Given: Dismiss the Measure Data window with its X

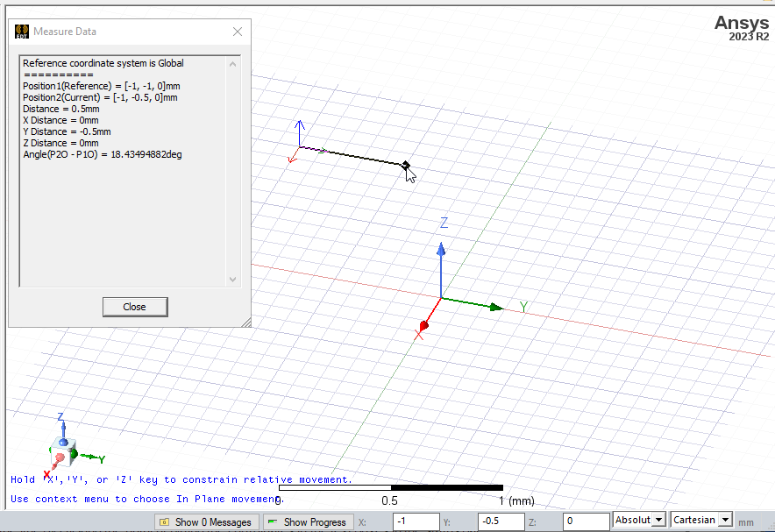Looking at the screenshot, I should pos(237,32).
